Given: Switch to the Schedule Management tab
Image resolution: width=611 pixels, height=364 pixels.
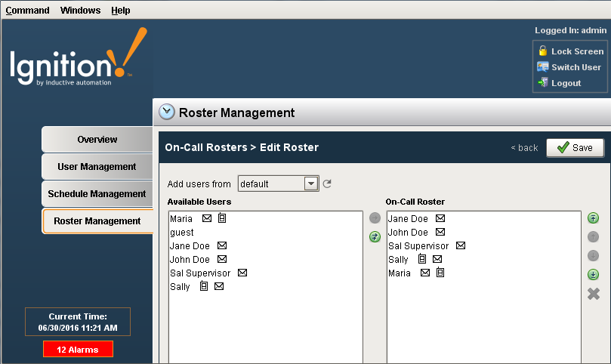Looking at the screenshot, I should pos(97,193).
